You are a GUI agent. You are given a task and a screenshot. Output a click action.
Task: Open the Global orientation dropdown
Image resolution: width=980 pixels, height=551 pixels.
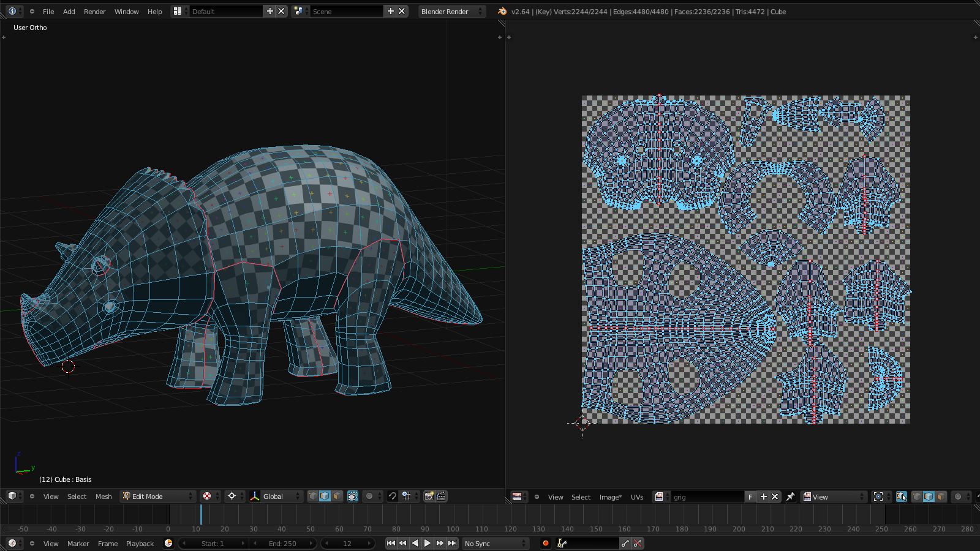coord(277,497)
